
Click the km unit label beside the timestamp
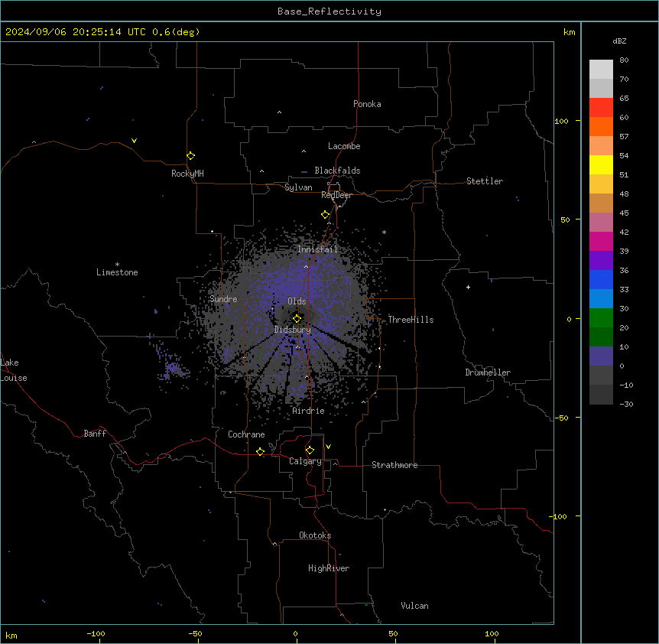pos(569,32)
